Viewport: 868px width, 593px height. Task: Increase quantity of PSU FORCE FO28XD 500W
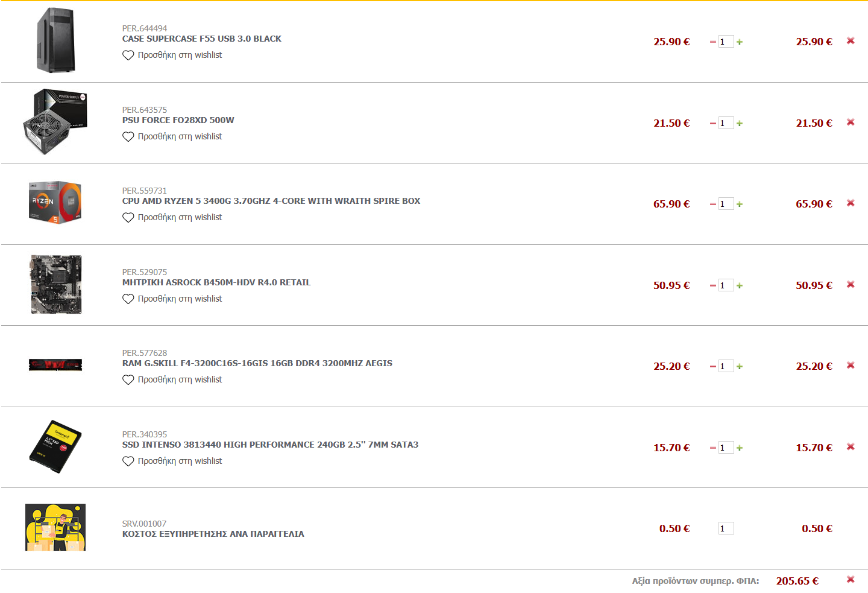pos(740,124)
